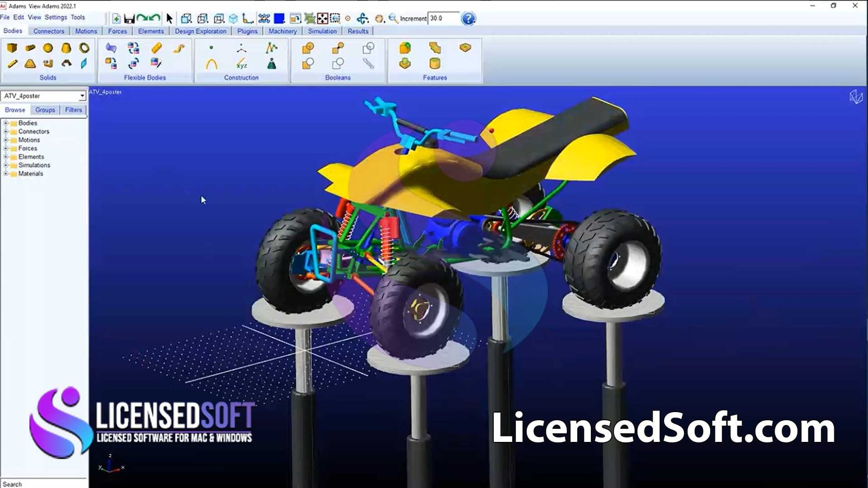This screenshot has height=488, width=868.
Task: Switch to the Design Exploration tab
Action: (200, 31)
